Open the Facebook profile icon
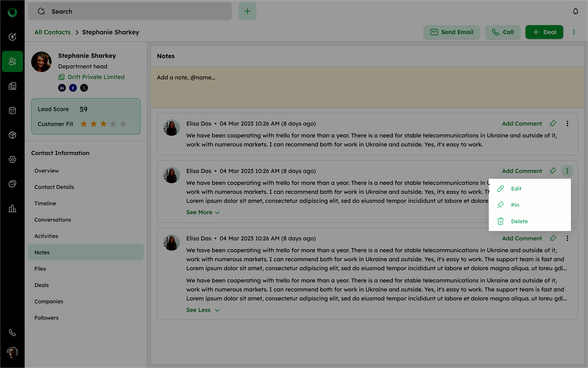 coord(73,88)
